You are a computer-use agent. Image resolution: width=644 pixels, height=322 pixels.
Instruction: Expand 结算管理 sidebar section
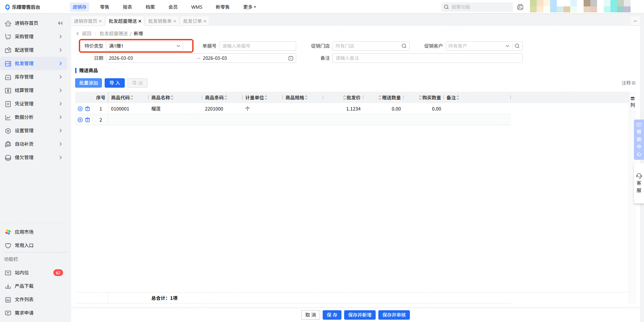tap(34, 90)
